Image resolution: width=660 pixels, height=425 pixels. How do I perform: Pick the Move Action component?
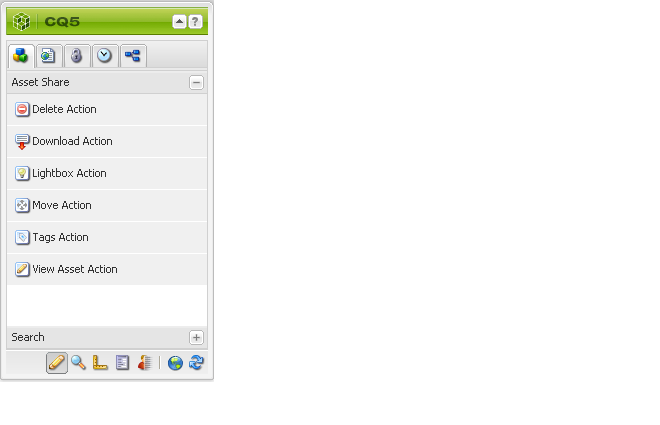point(107,205)
